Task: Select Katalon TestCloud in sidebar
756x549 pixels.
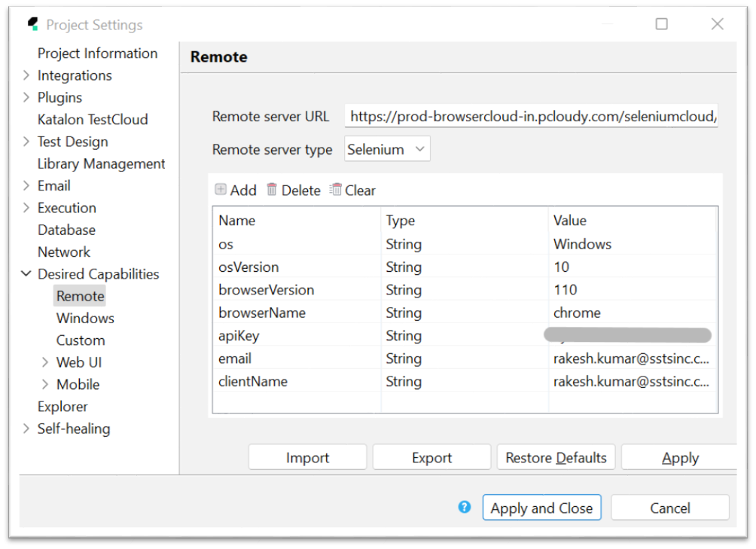Action: (x=93, y=119)
